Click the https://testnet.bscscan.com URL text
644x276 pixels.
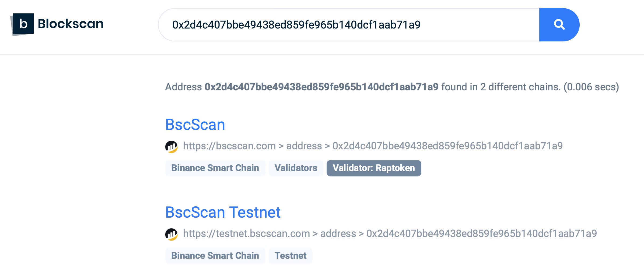247,233
